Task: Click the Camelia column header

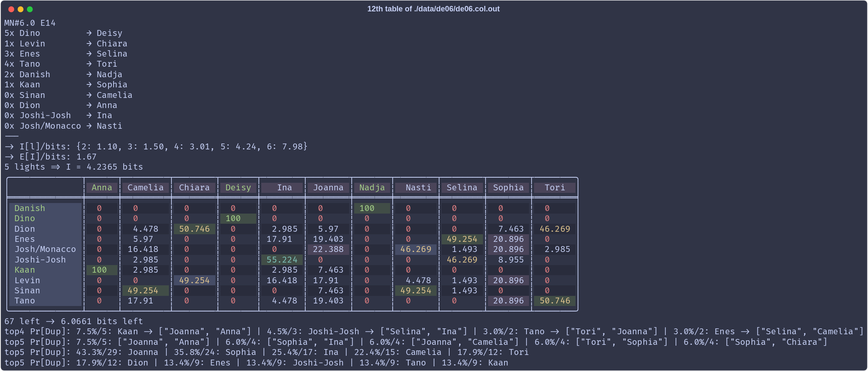Action: 146,188
